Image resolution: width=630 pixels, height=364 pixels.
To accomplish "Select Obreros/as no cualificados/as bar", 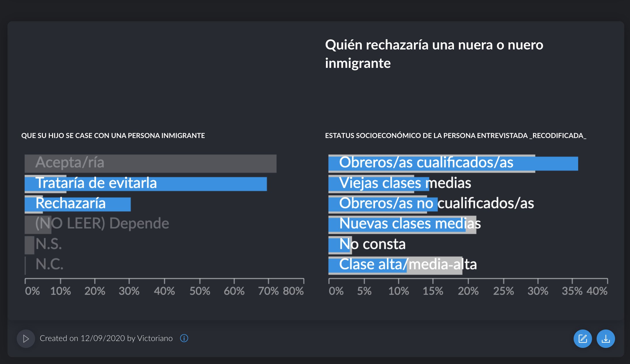I will 383,204.
